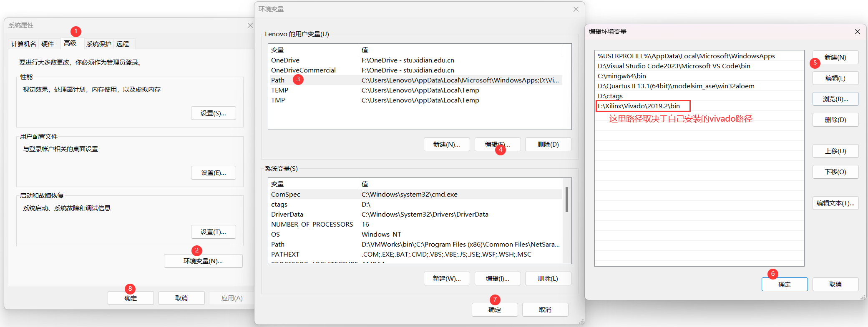Select the D:\ctags path entry
The height and width of the screenshot is (327, 868).
[x=699, y=96]
